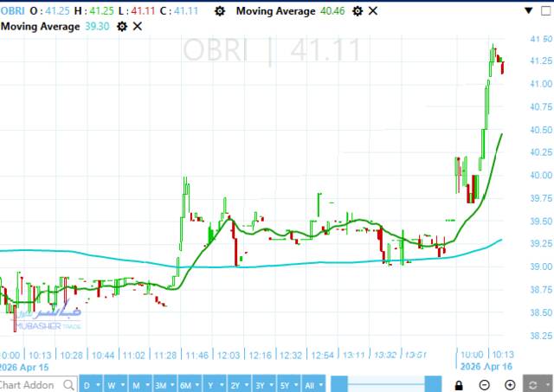The width and height of the screenshot is (554, 392).
Task: Click the 12:54 time axis label
Action: click(x=323, y=355)
